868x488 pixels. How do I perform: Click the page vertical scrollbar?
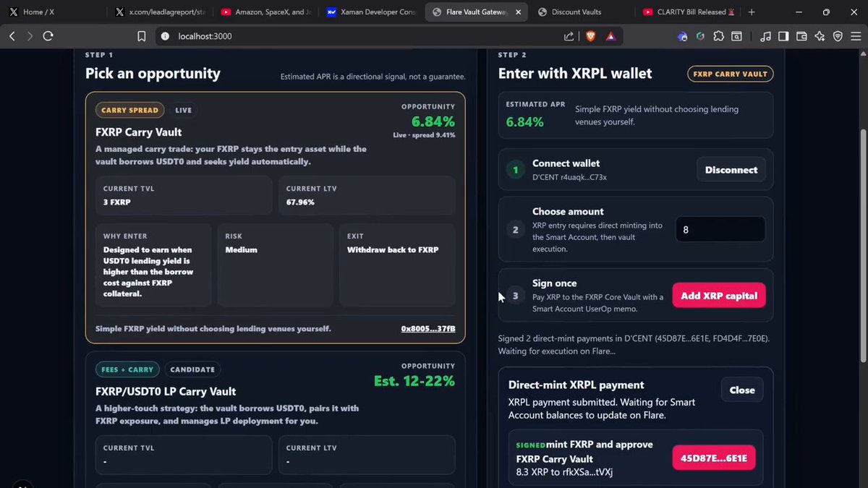coord(862,246)
